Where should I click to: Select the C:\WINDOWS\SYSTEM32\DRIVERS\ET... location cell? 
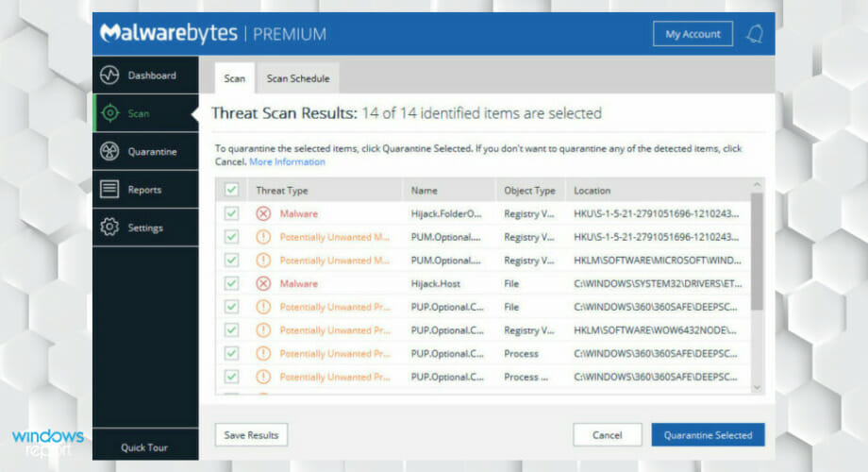tap(658, 283)
